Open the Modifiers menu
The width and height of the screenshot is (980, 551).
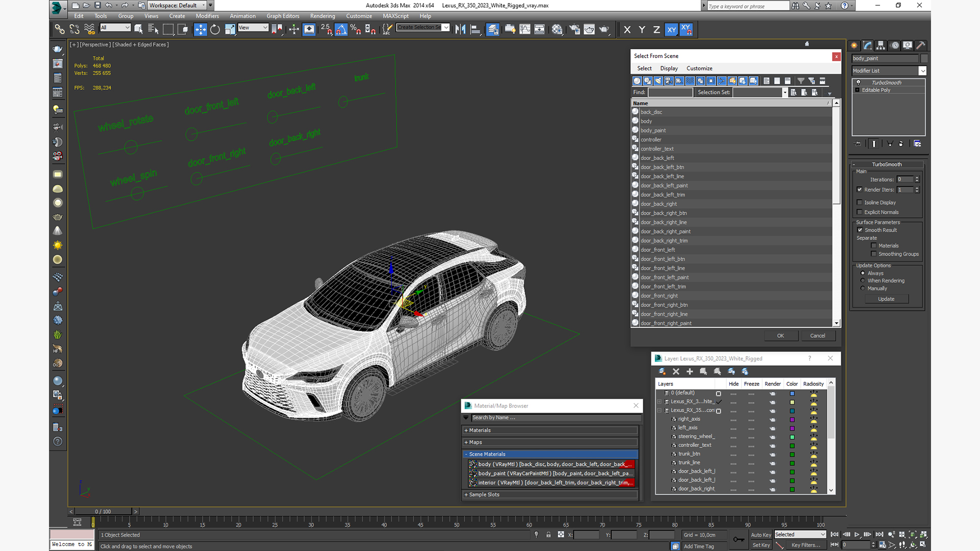(x=207, y=16)
